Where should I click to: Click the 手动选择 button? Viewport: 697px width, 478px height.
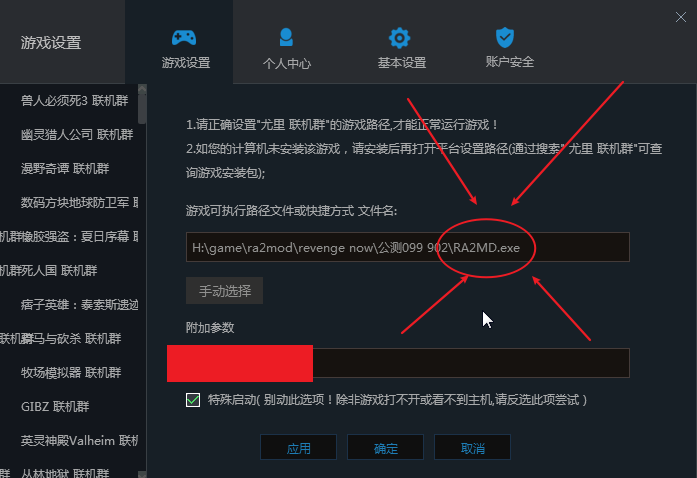click(x=224, y=291)
